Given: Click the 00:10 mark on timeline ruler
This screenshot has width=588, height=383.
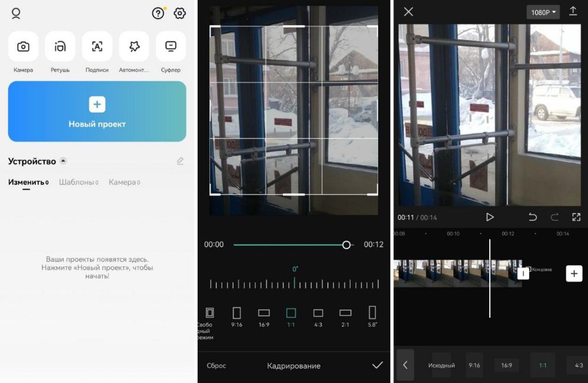Looking at the screenshot, I should pos(453,233).
